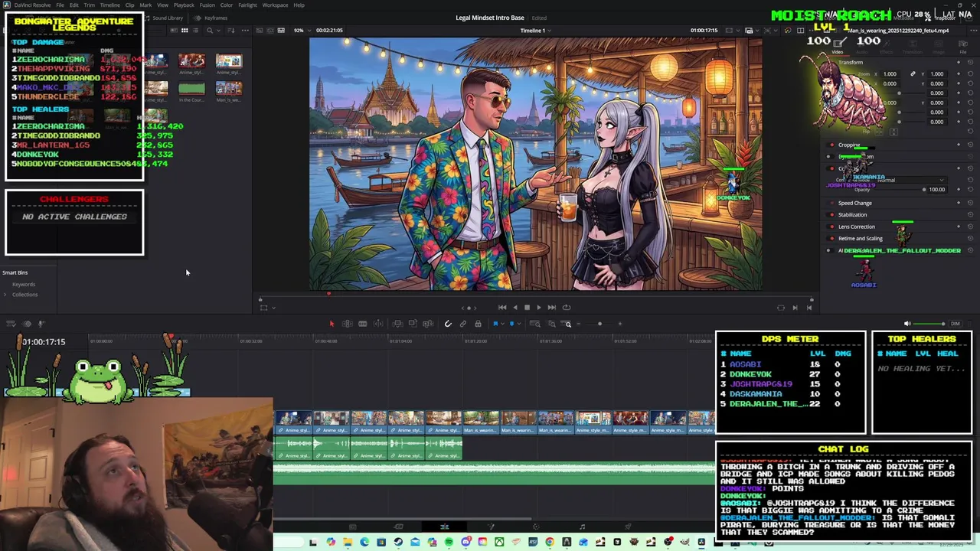The height and width of the screenshot is (551, 980).
Task: Open the Timeline menu
Action: (110, 5)
